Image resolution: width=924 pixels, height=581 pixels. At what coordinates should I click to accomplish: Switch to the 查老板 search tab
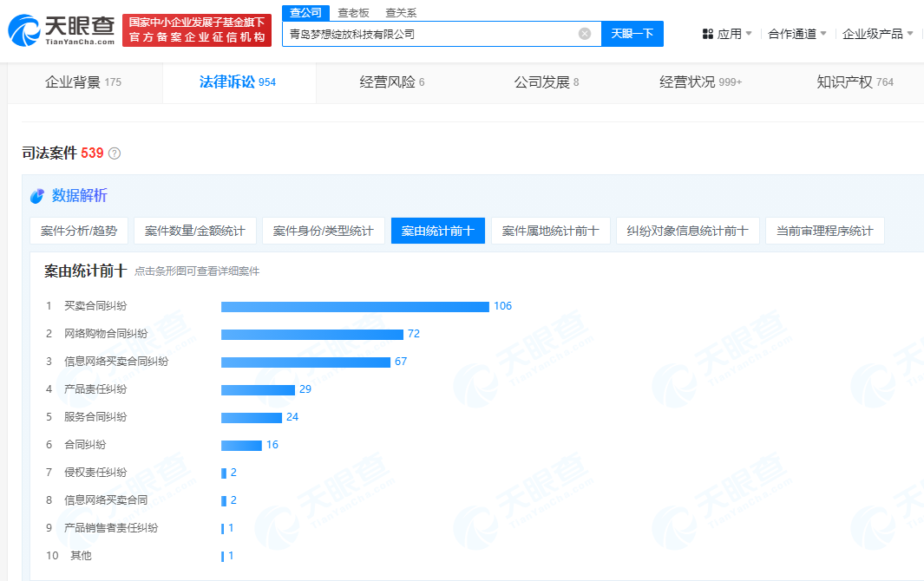(x=354, y=13)
